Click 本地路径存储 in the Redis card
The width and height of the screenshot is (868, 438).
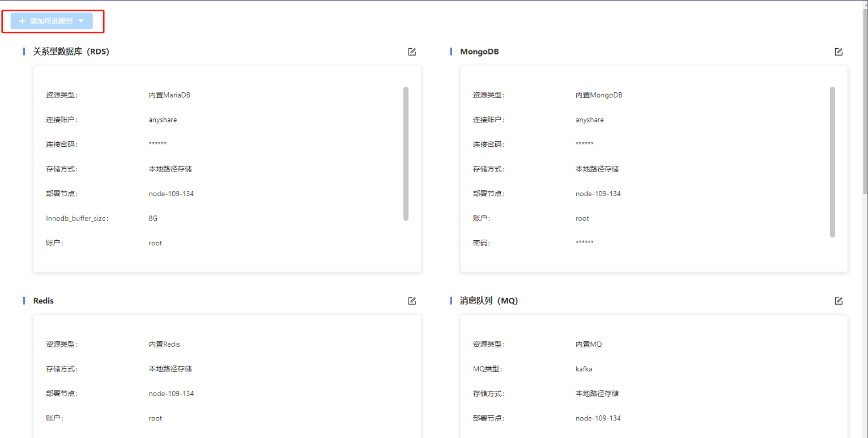pyautogui.click(x=171, y=369)
